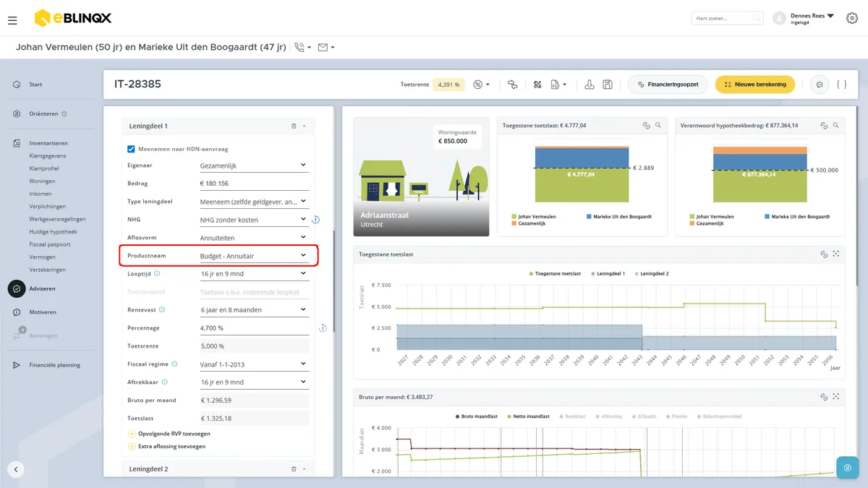
Task: Toggle Leningdeel 1 legend in Toegestane toetslast chart
Action: pyautogui.click(x=609, y=274)
